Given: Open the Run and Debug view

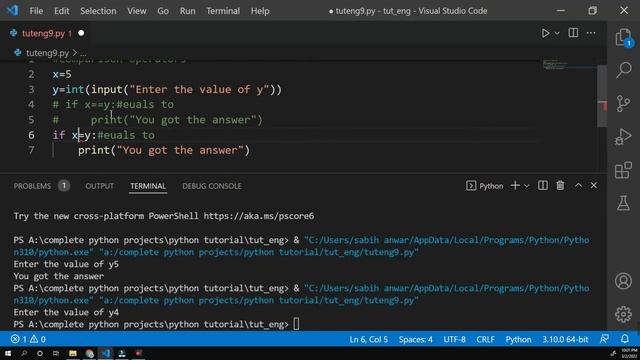Looking at the screenshot, I should click(x=623, y=136).
